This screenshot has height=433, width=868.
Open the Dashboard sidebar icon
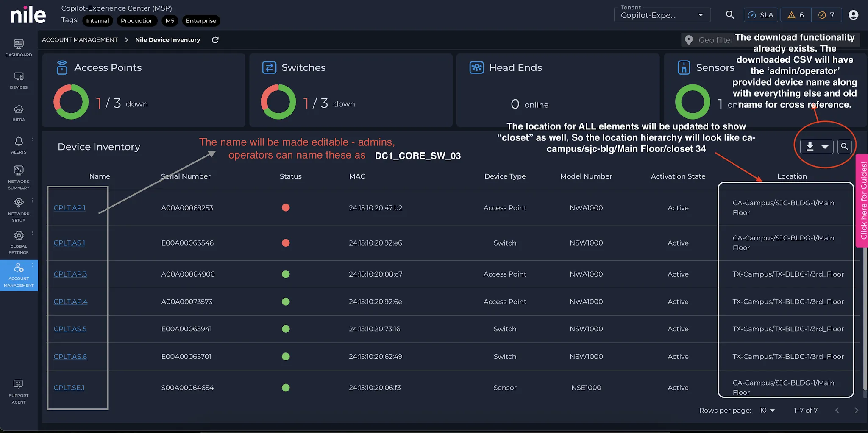(19, 47)
